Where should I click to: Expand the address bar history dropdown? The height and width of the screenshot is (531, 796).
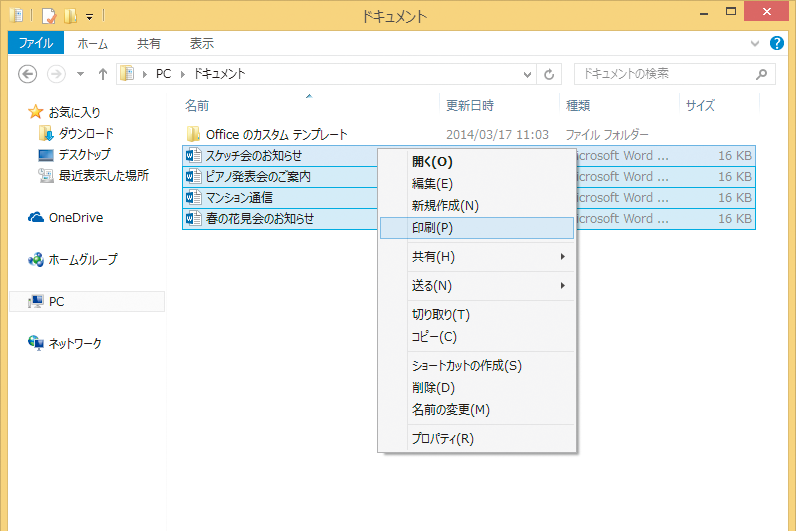coord(527,75)
